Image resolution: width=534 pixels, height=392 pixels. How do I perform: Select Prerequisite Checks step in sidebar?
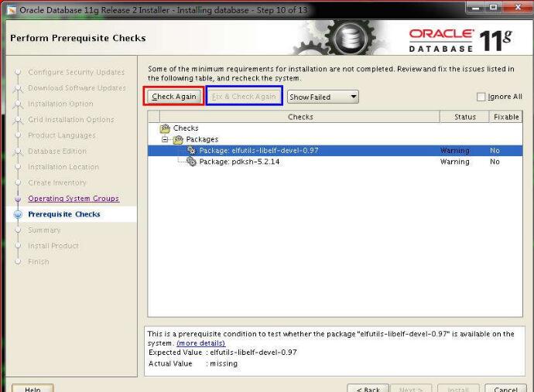(x=64, y=214)
